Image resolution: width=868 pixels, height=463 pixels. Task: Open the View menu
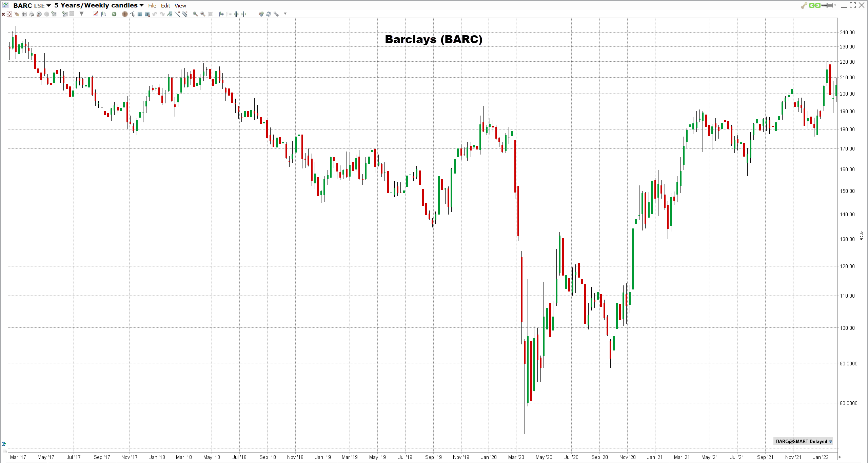[180, 6]
